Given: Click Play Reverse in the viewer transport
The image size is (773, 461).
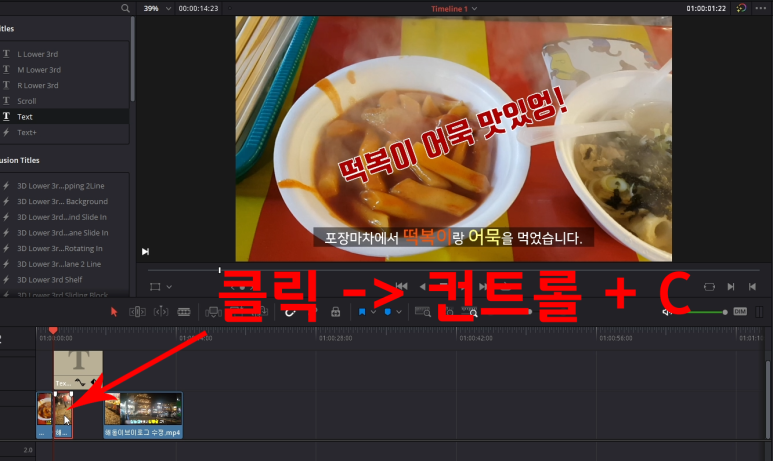Looking at the screenshot, I should [x=422, y=286].
